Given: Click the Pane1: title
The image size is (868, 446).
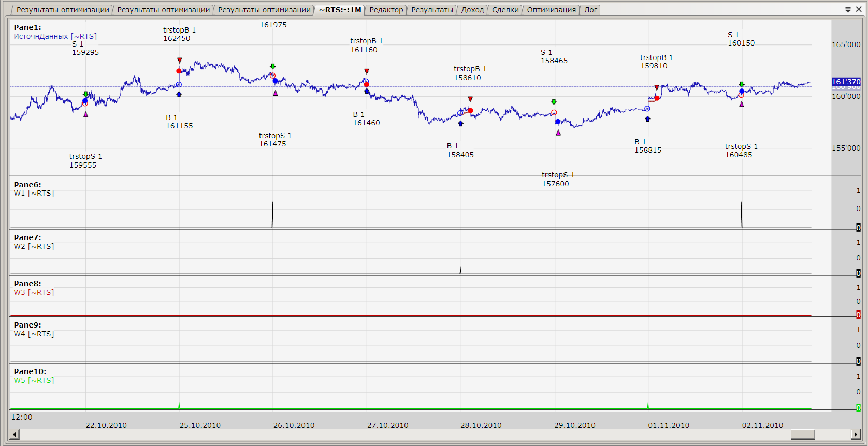Looking at the screenshot, I should click(27, 27).
